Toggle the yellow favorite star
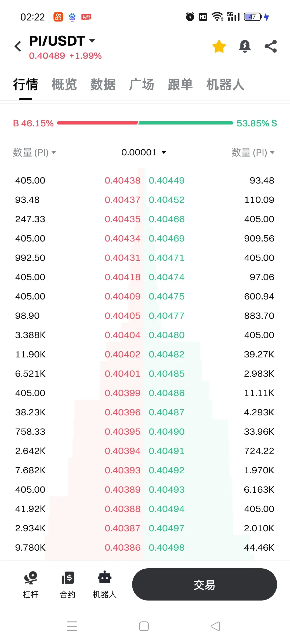 [219, 46]
